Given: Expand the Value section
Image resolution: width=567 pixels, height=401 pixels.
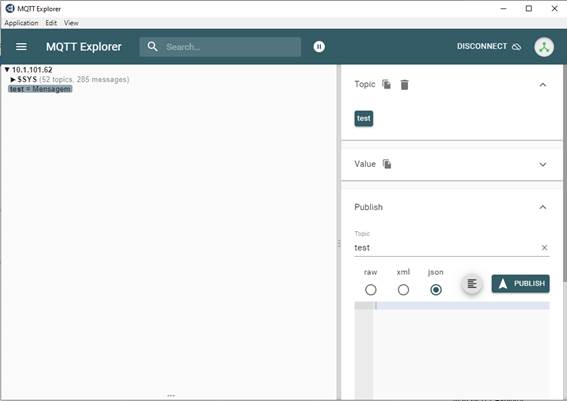Looking at the screenshot, I should pyautogui.click(x=542, y=165).
